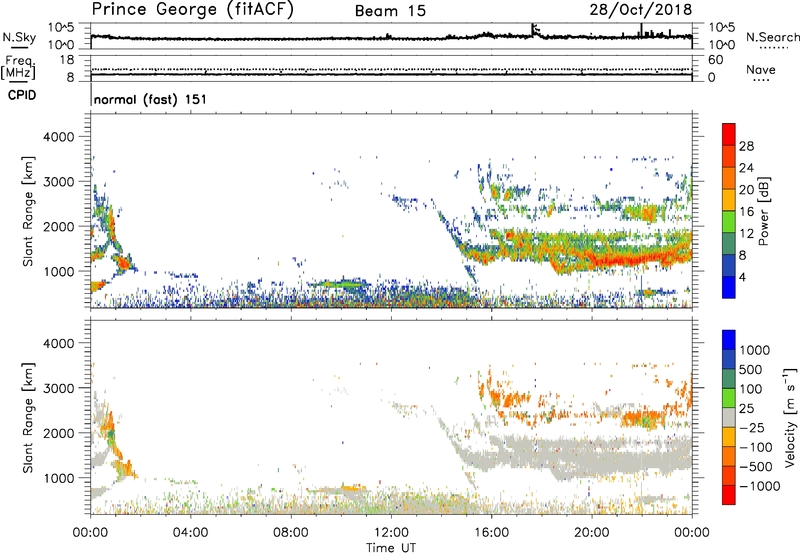This screenshot has height=554, width=800.
Task: Click the "4" tick on Power color bar
Action: [x=743, y=277]
